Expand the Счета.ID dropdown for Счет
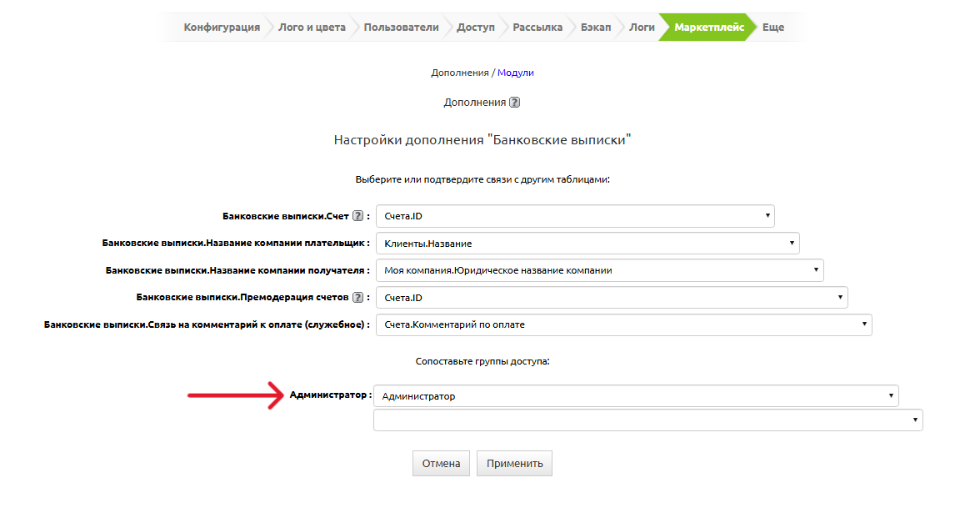This screenshot has width=980, height=528. [575, 216]
